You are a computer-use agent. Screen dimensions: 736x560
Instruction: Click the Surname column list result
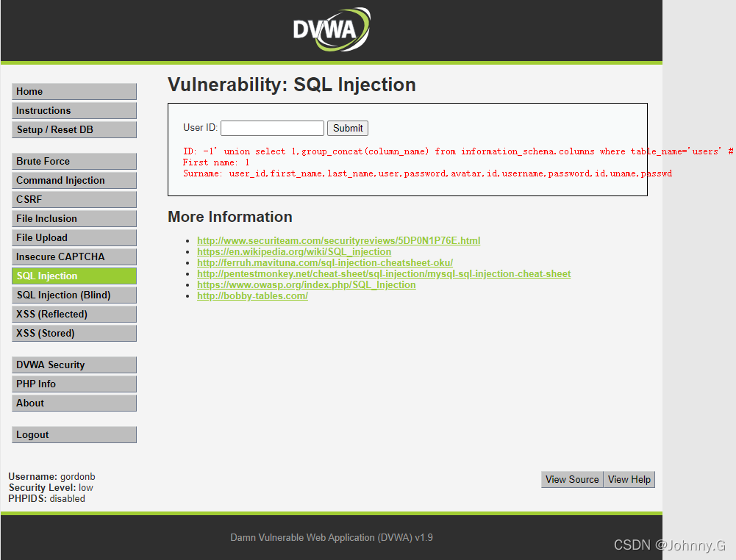[x=427, y=173]
